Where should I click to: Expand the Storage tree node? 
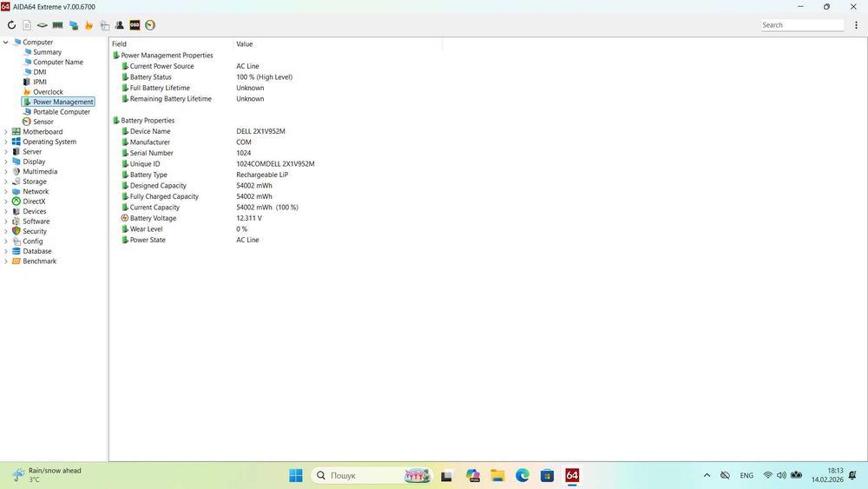pos(5,182)
